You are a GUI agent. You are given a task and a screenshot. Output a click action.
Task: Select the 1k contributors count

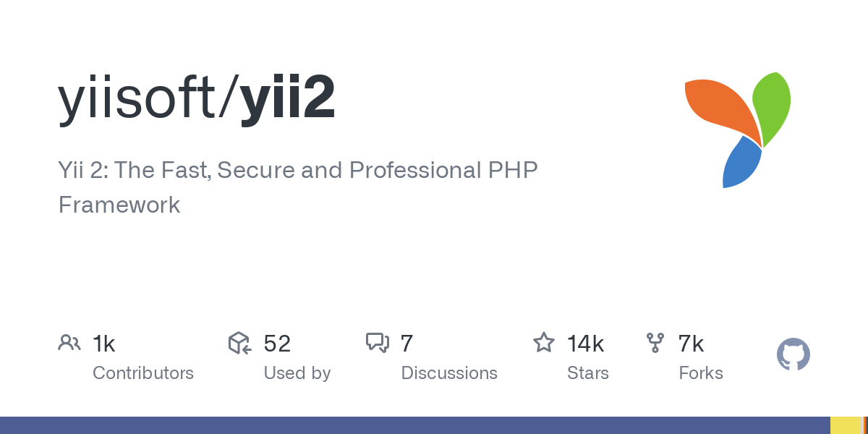tap(104, 343)
